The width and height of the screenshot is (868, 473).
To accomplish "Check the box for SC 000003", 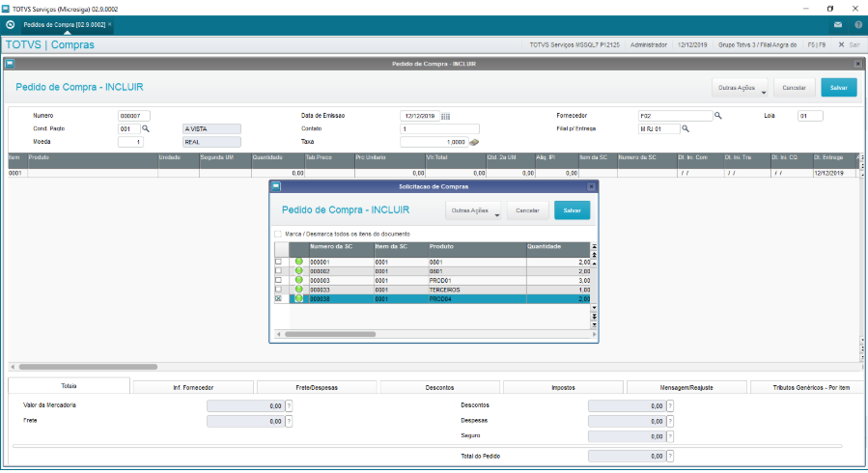I will coord(278,280).
